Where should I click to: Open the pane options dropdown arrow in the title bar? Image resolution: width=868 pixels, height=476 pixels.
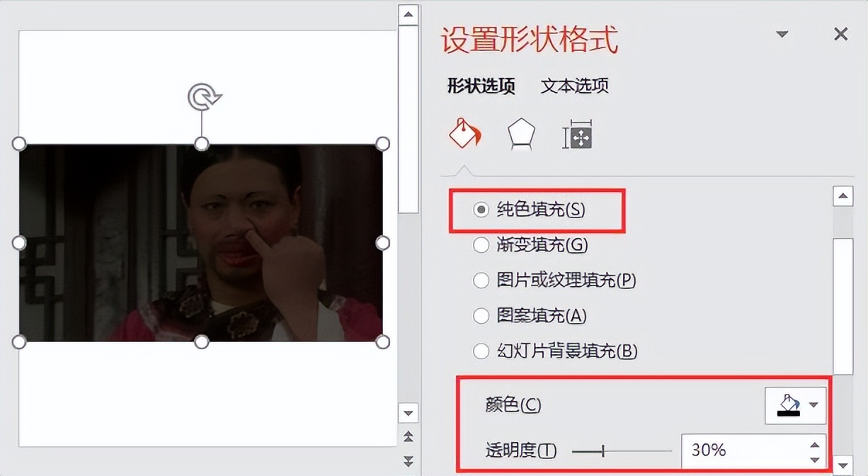pyautogui.click(x=782, y=34)
